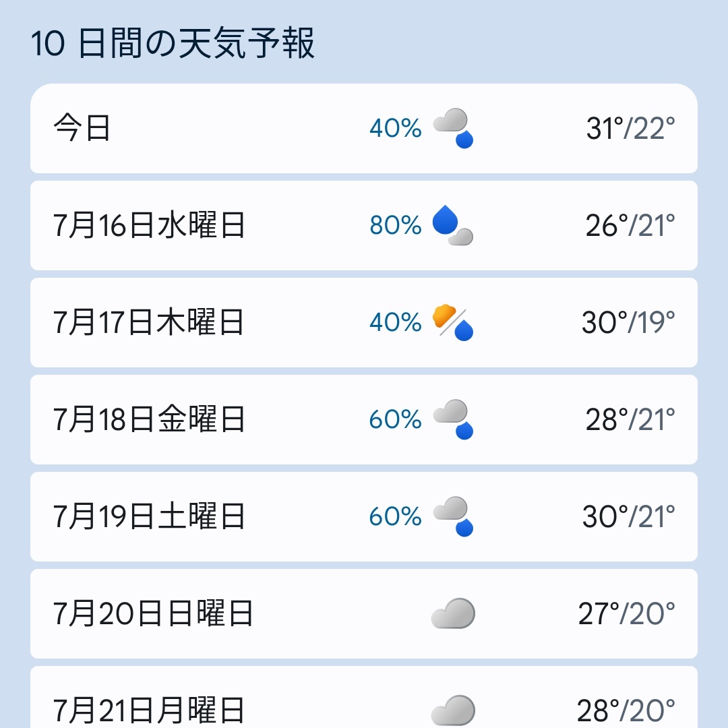Image resolution: width=728 pixels, height=728 pixels.
Task: Tap the 26°/21° temperature on Wednesday
Action: coord(630,225)
